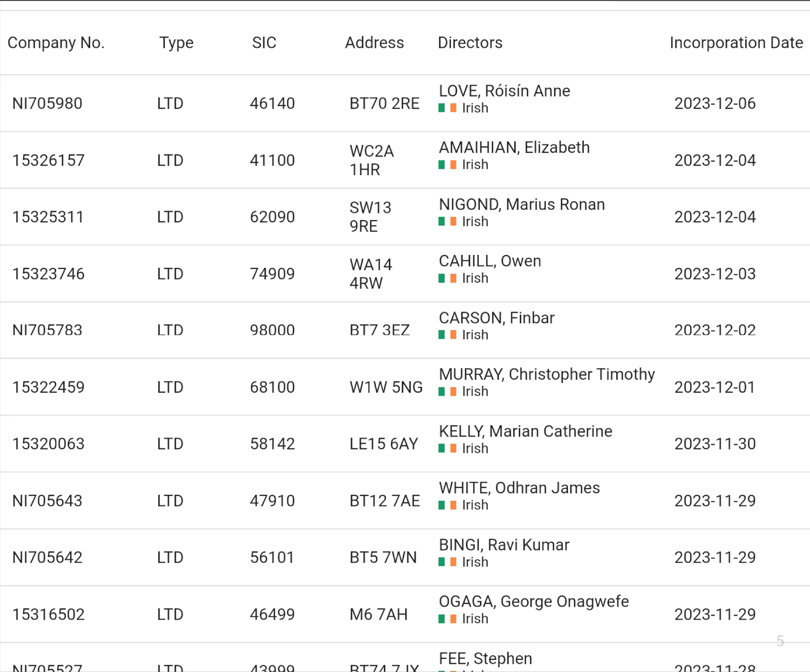Click the SIC column header
Image resolution: width=810 pixels, height=672 pixels.
[x=264, y=43]
